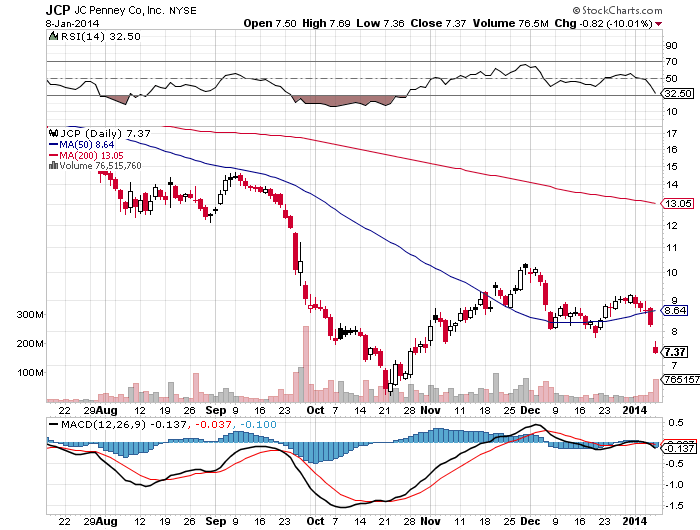Image resolution: width=700 pixels, height=530 pixels.
Task: Click the 'MA(200) 13.05' legend text
Action: pos(92,155)
